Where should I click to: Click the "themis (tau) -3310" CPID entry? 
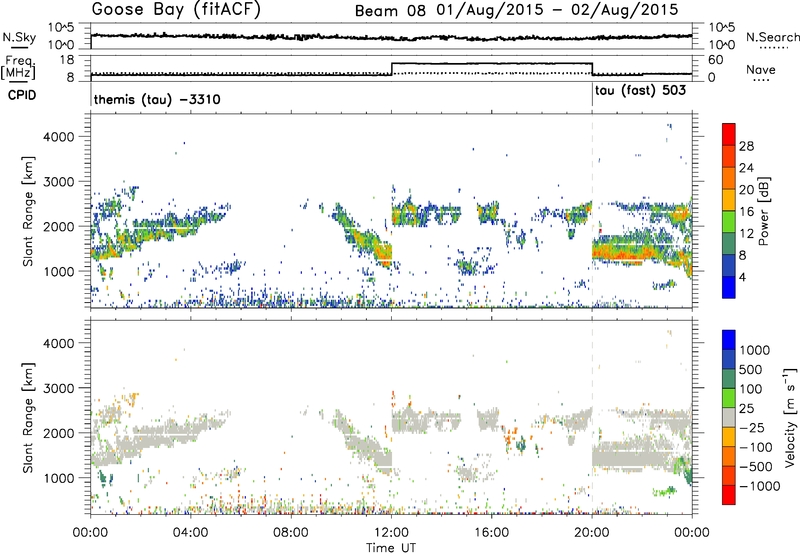157,99
